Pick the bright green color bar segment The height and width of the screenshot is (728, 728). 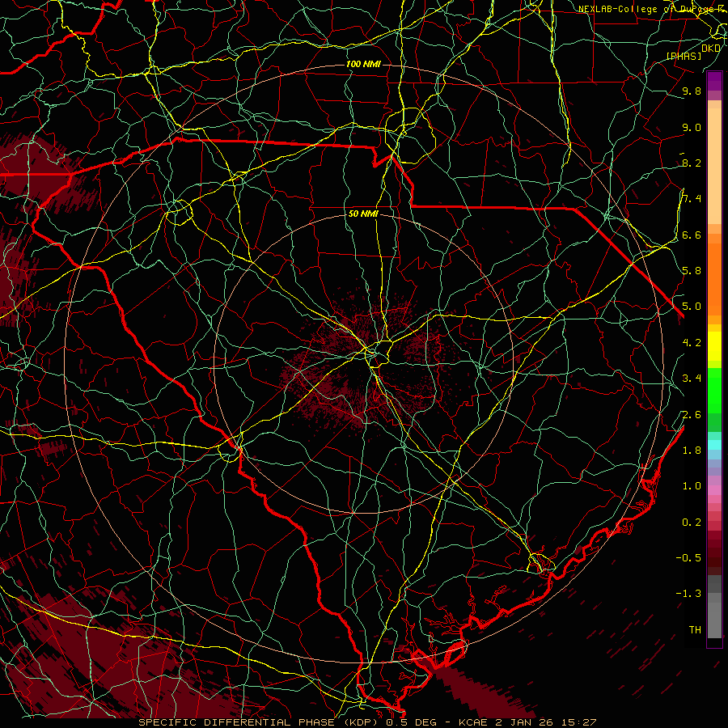tap(714, 391)
